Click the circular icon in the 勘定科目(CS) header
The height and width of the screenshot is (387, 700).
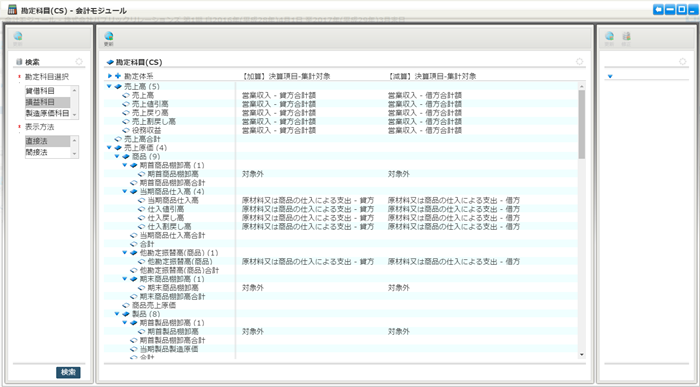point(579,62)
